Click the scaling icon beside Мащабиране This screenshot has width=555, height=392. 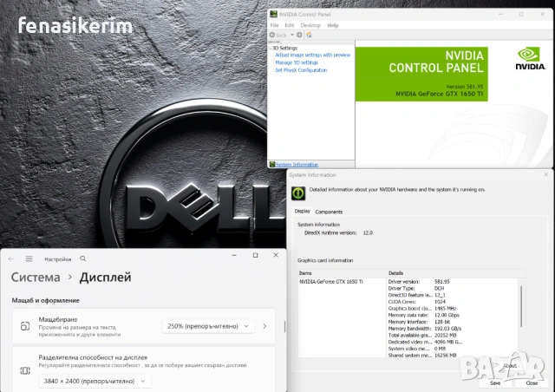[25, 326]
